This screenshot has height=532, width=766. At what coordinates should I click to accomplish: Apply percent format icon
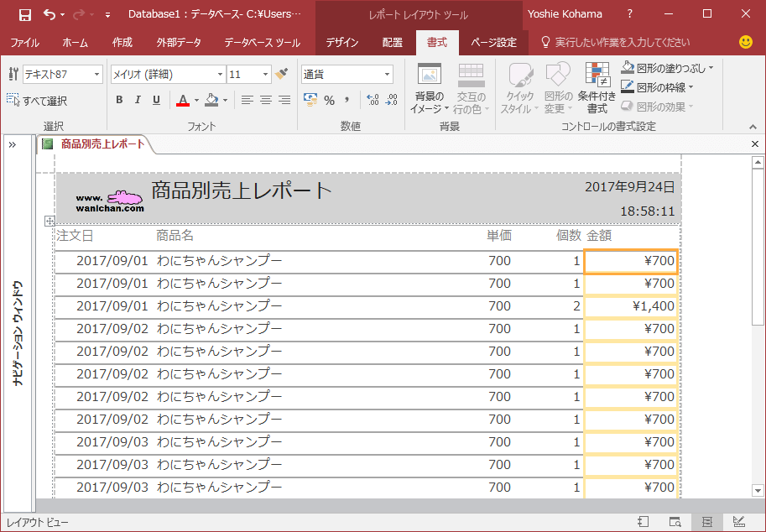click(x=329, y=100)
